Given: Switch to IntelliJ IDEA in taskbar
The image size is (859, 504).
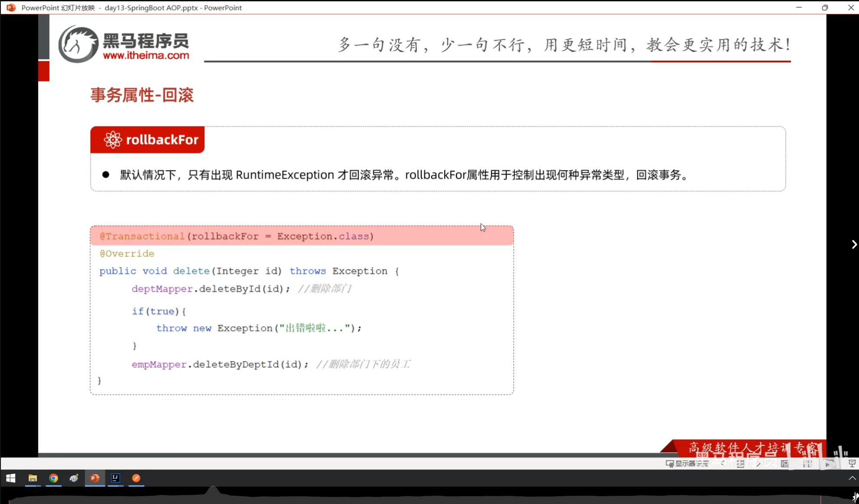Looking at the screenshot, I should [115, 478].
